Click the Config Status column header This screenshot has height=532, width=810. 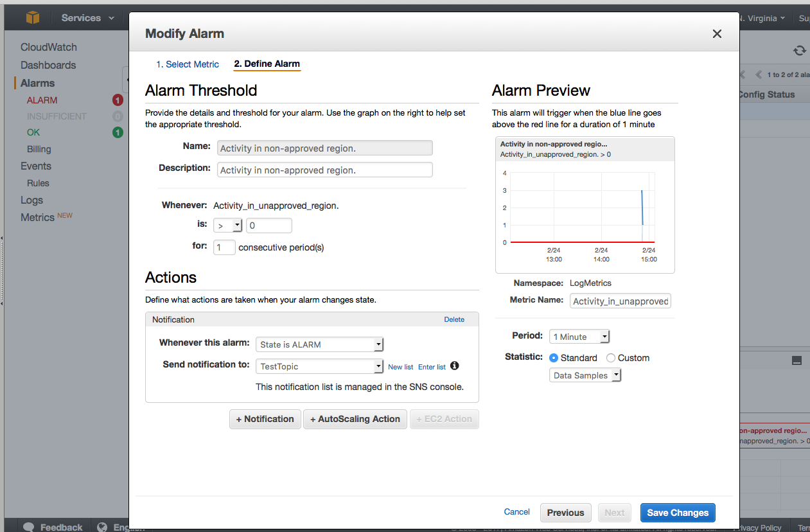pyautogui.click(x=766, y=94)
